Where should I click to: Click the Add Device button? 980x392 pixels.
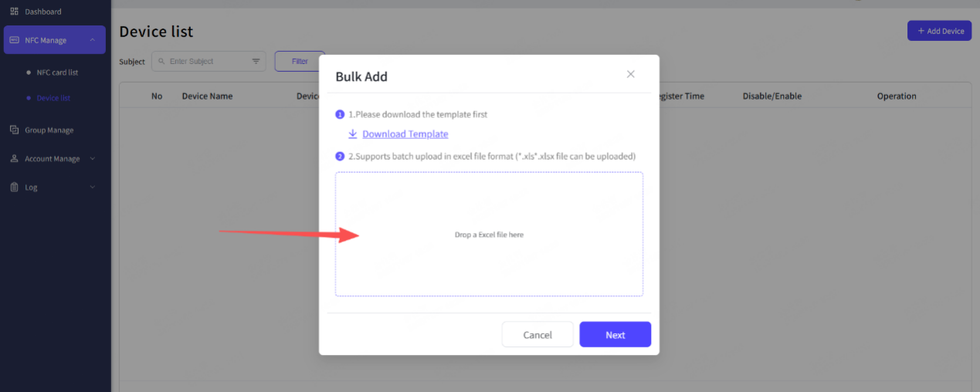(x=939, y=31)
